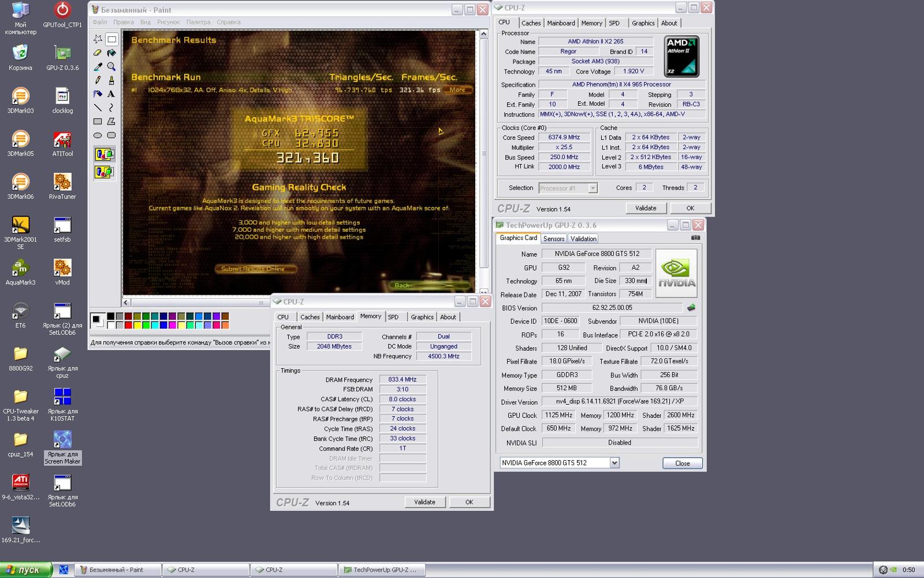Enable transparent selection mode in Paint toolbox
Image resolution: width=924 pixels, height=578 pixels.
click(105, 172)
